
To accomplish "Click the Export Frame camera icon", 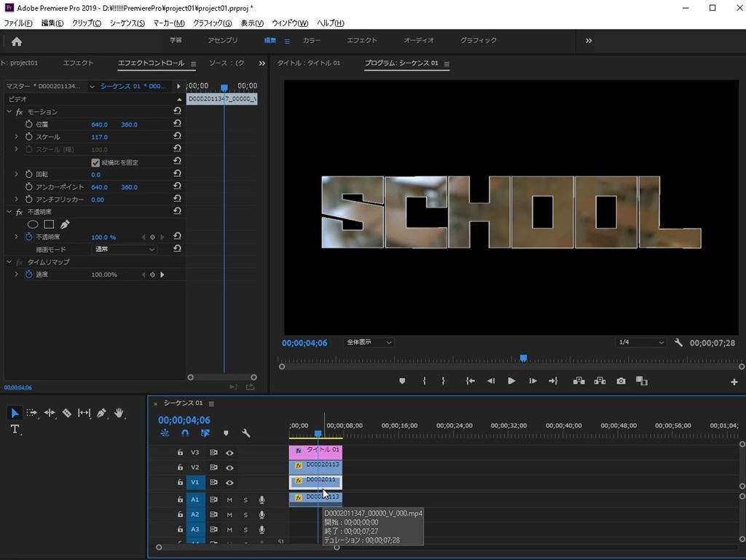I will pyautogui.click(x=621, y=381).
